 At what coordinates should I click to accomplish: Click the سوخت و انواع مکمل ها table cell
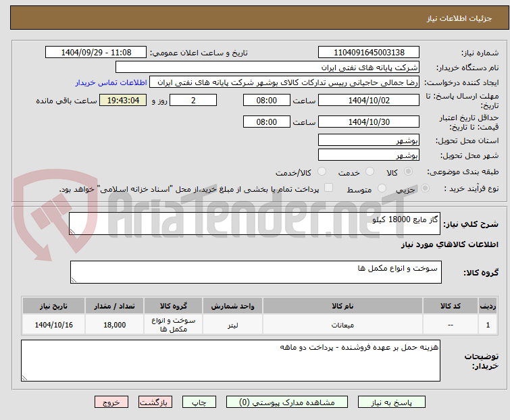tap(173, 325)
